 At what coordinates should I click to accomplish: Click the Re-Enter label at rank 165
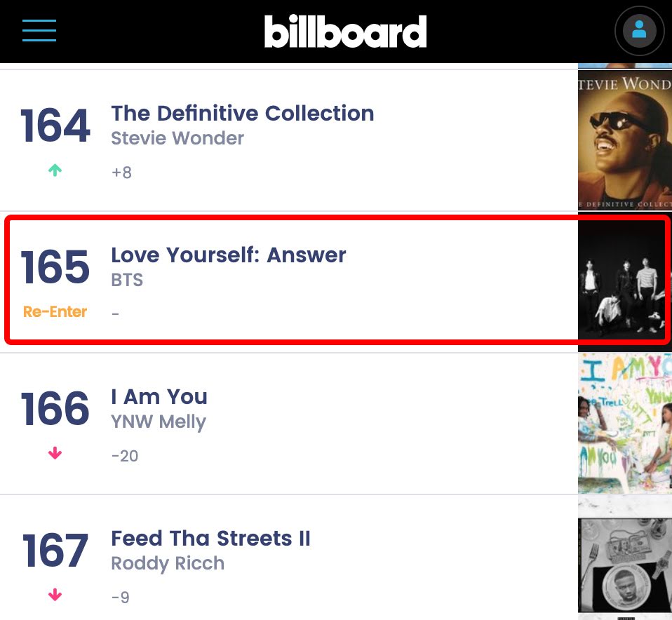tap(55, 311)
